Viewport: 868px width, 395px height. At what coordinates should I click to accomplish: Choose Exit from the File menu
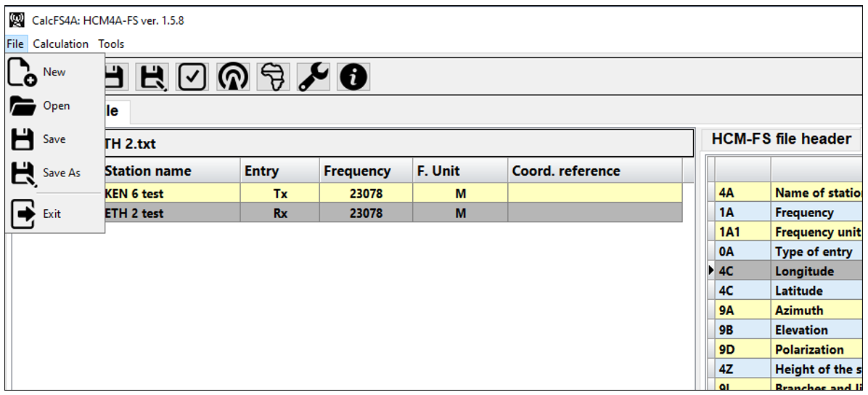click(x=54, y=214)
